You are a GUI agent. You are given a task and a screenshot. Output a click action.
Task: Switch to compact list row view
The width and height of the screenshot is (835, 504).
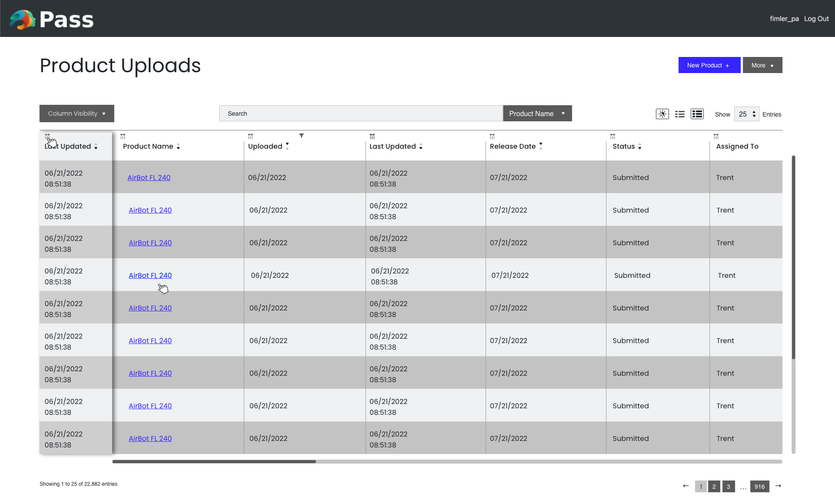click(680, 114)
